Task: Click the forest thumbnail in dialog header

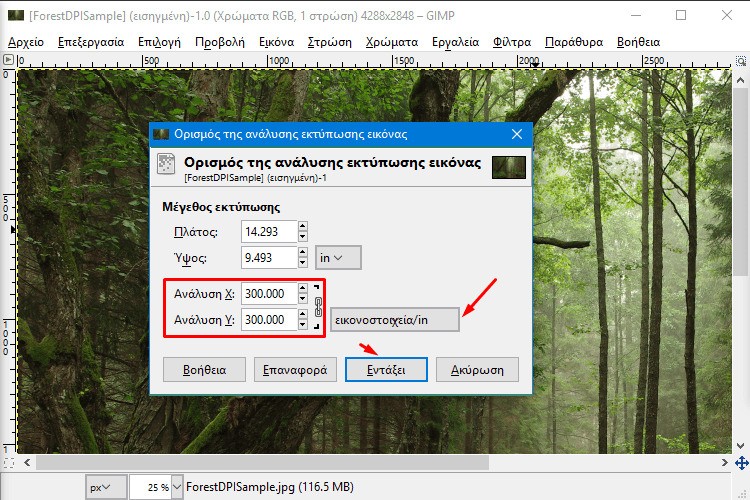Action: [x=509, y=167]
